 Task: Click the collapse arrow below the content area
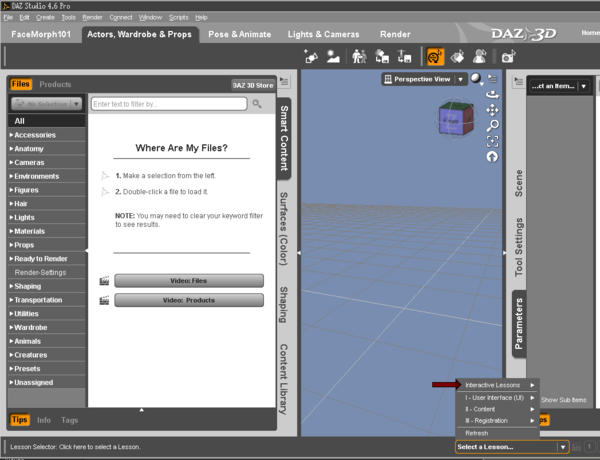coord(142,410)
